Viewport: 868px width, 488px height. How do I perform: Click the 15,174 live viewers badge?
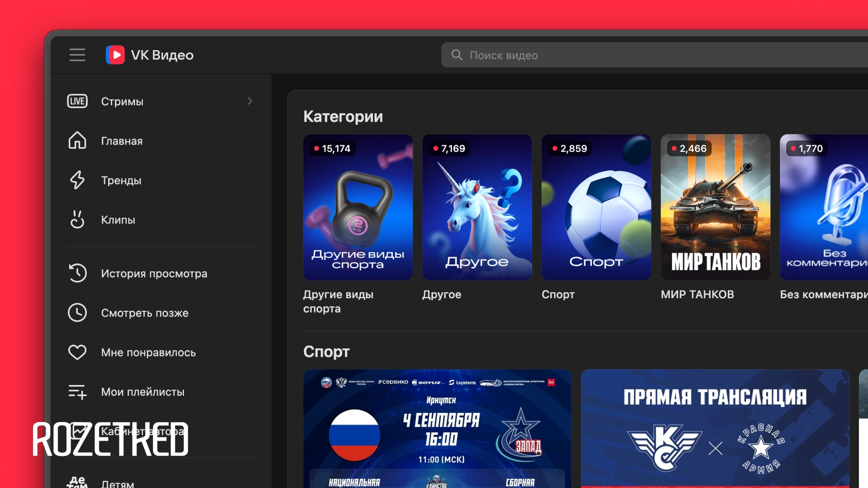coord(332,149)
